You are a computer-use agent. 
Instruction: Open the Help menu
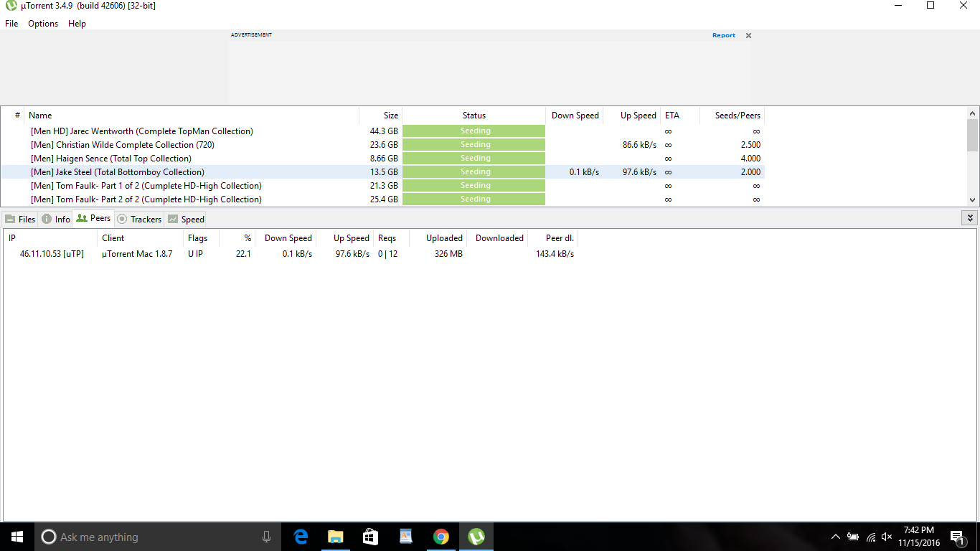click(x=77, y=24)
